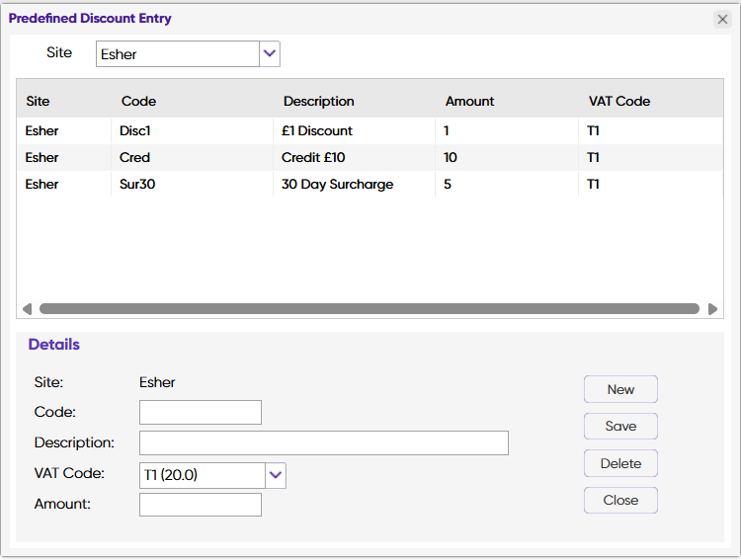Click the right scroll arrow of table
The width and height of the screenshot is (741, 560).
712,309
